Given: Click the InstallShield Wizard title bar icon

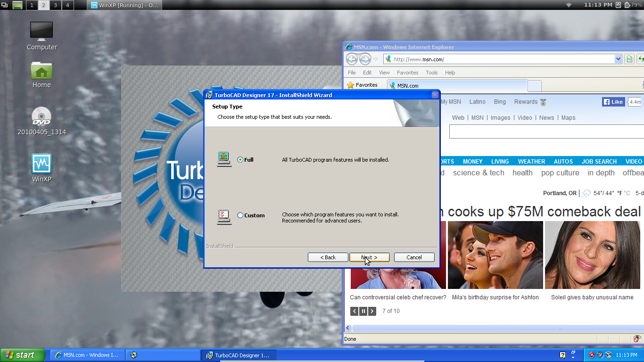Looking at the screenshot, I should point(210,95).
